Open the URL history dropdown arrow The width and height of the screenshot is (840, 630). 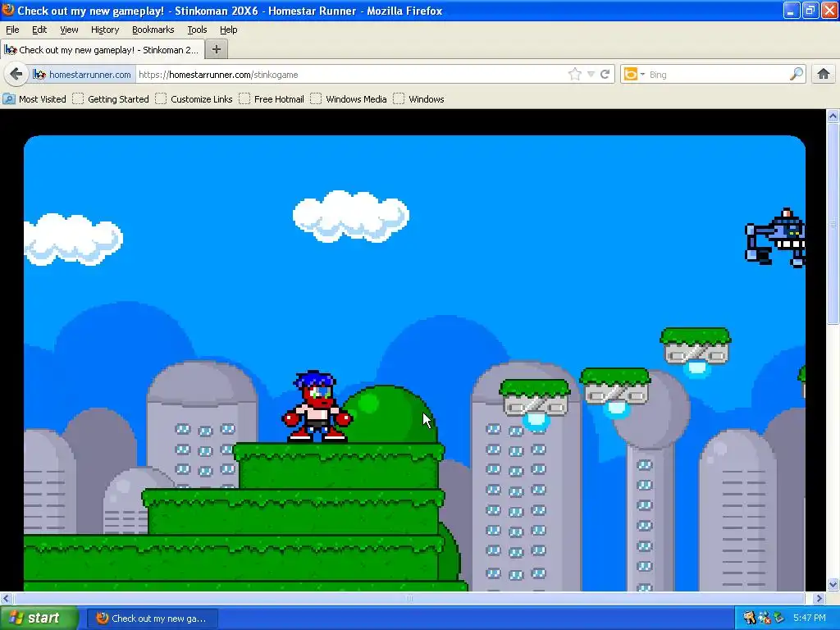click(591, 75)
